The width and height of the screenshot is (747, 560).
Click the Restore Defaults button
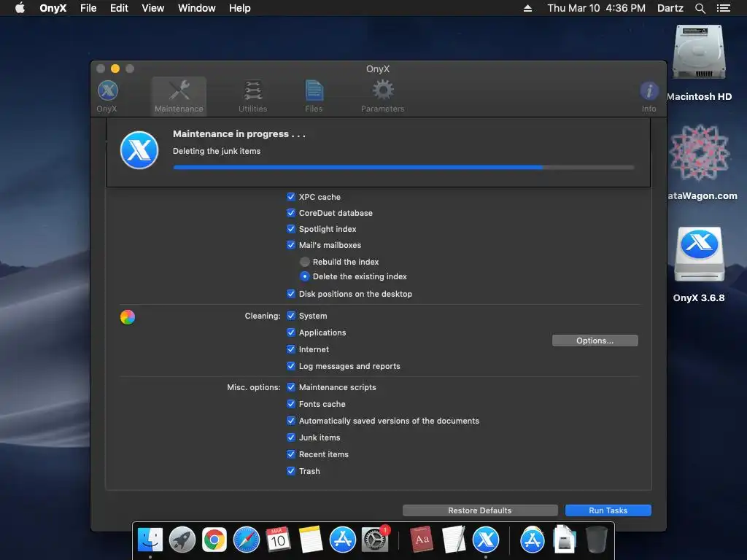[x=480, y=510]
